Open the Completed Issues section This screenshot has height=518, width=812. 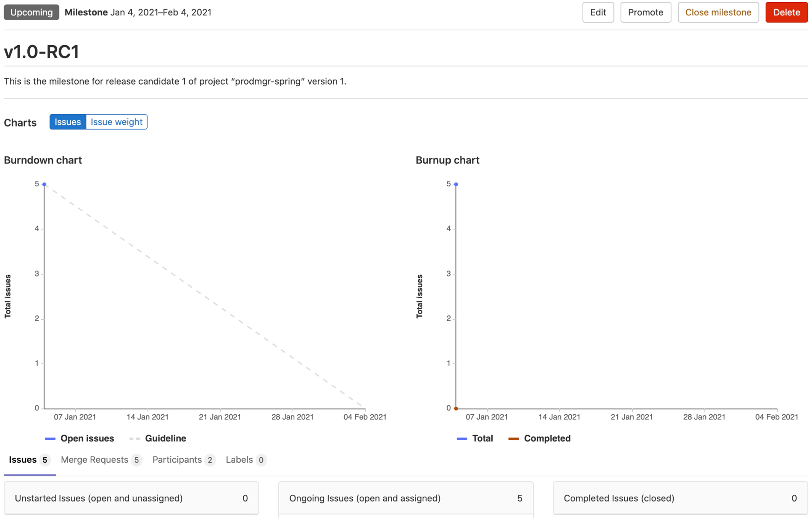679,498
